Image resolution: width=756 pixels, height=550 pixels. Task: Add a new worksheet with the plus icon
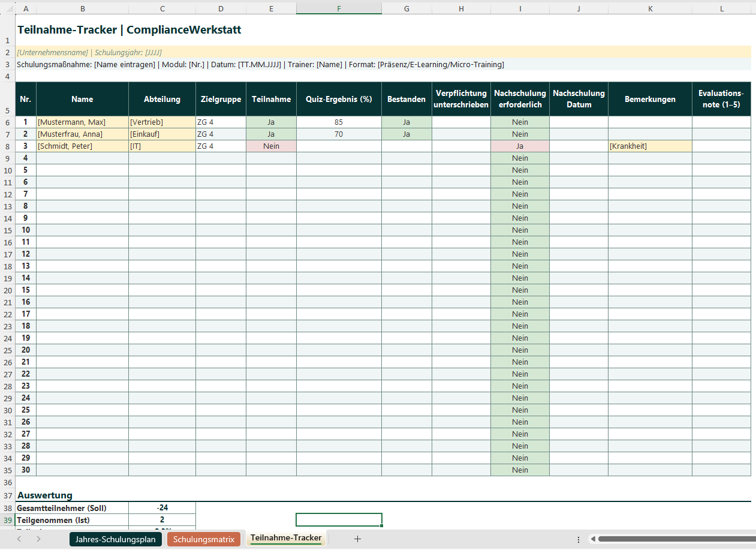[357, 539]
